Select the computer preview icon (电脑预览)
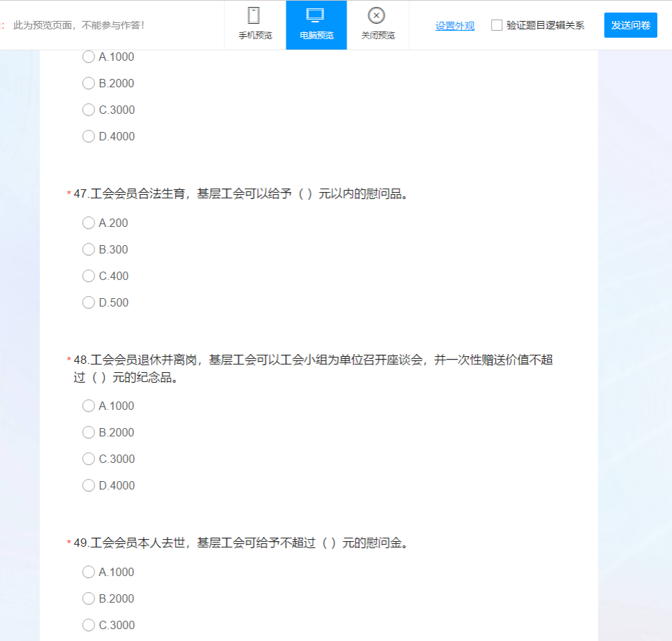 (x=316, y=24)
